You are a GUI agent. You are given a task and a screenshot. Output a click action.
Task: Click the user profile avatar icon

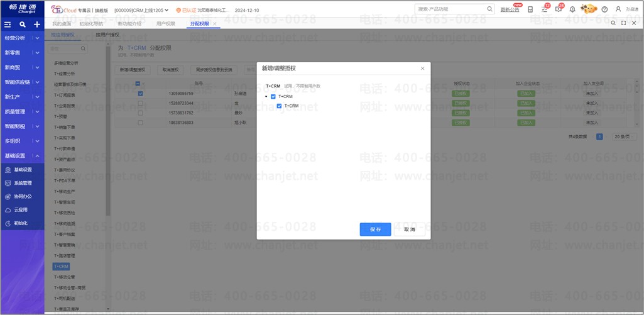point(618,9)
